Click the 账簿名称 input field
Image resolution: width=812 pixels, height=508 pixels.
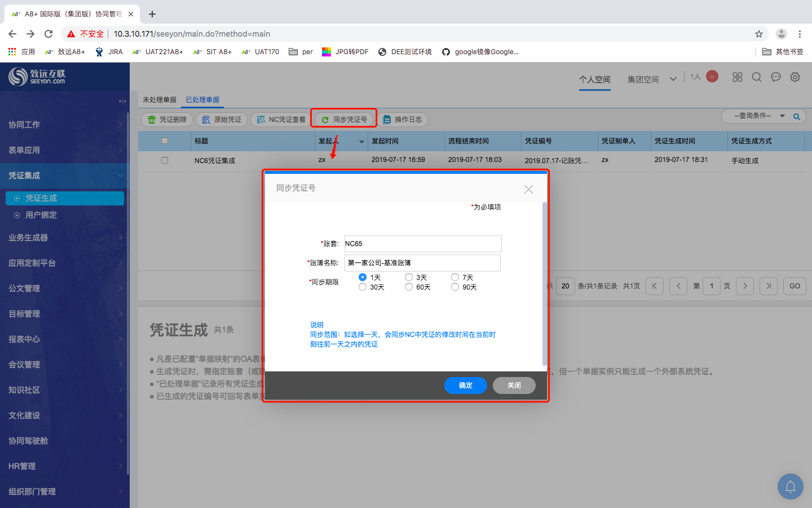point(422,263)
